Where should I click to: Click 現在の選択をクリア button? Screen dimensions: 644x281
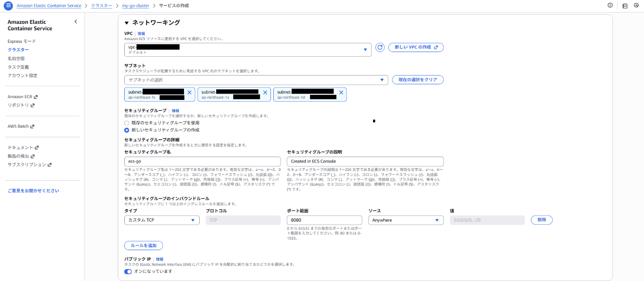(418, 80)
